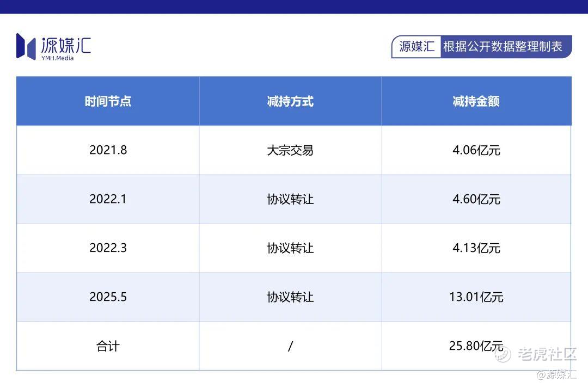Click the 4.13亿元 amount cell
Image resolution: width=588 pixels, height=388 pixels.
click(476, 248)
